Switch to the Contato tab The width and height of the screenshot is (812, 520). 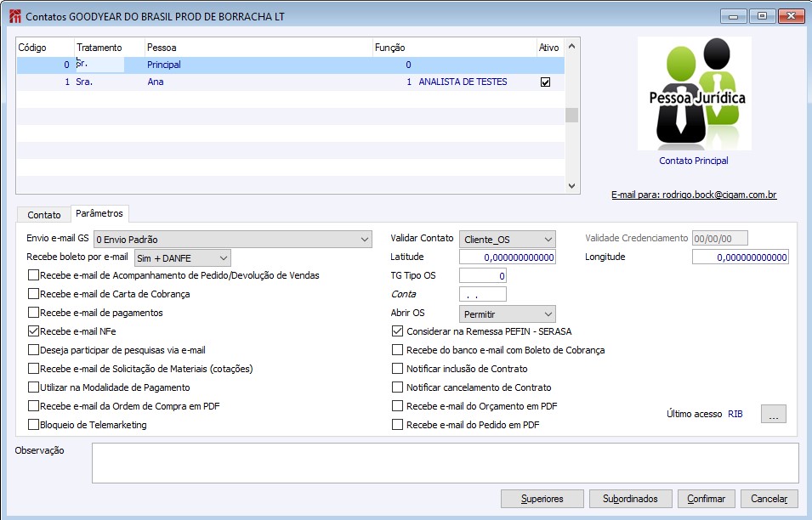pyautogui.click(x=44, y=215)
